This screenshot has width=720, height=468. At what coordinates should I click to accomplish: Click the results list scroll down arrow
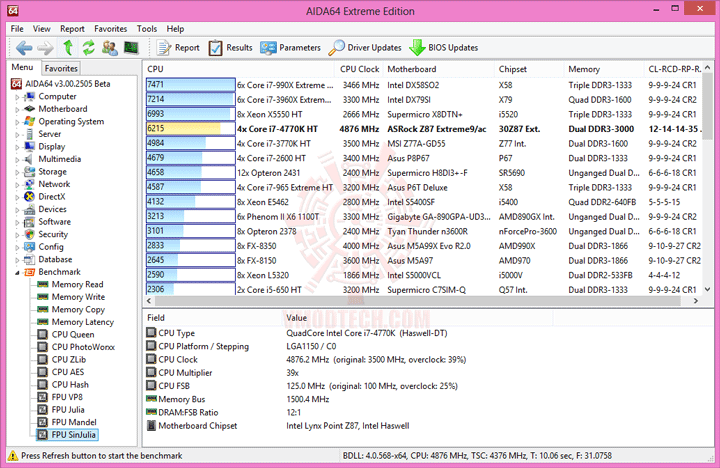(708, 289)
